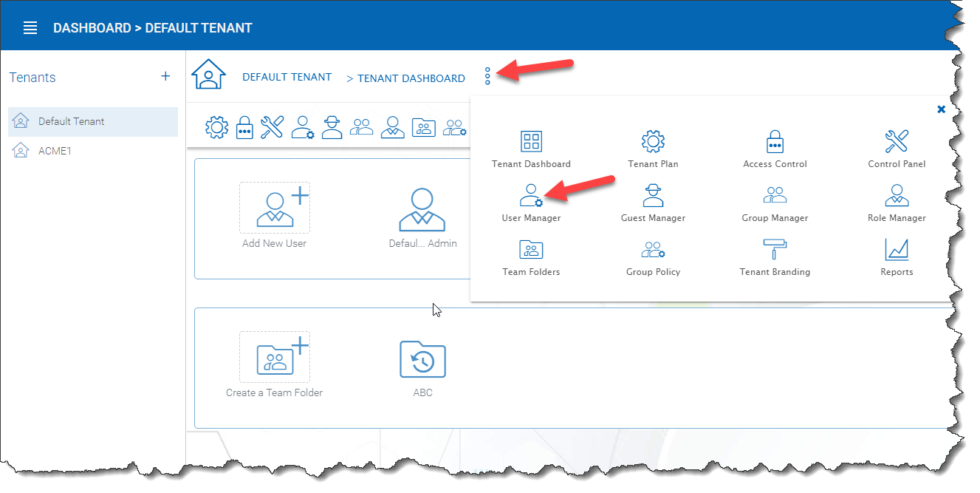980x493 pixels.
Task: Choose Group Policy in the popup menu
Action: (653, 257)
